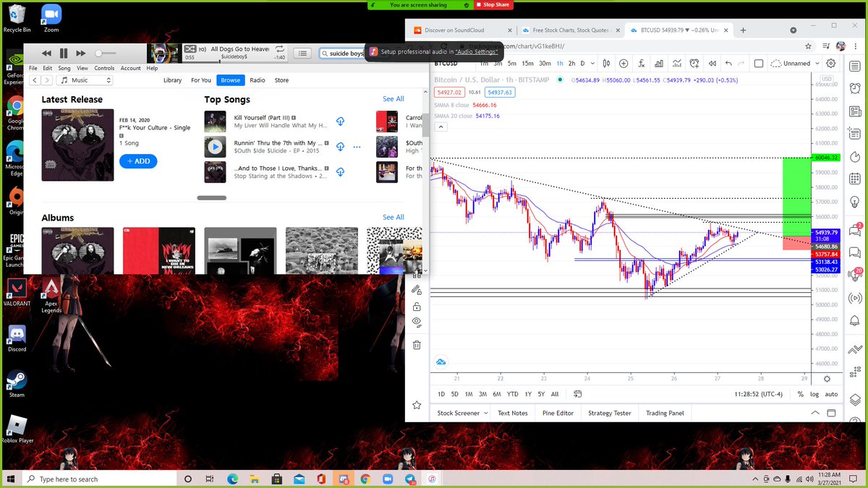This screenshot has height=488, width=868.
Task: Toggle log scale on price axis
Action: point(814,394)
